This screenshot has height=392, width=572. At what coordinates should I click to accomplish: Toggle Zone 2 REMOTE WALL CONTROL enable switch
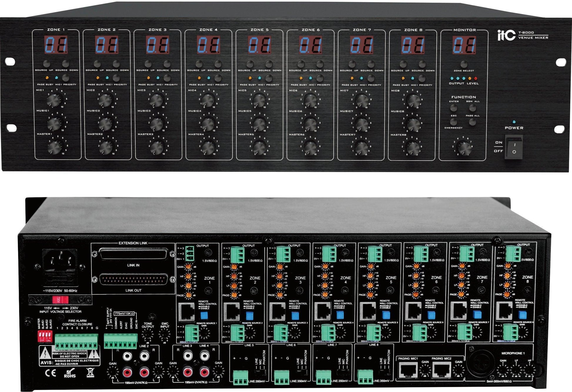tap(250, 316)
